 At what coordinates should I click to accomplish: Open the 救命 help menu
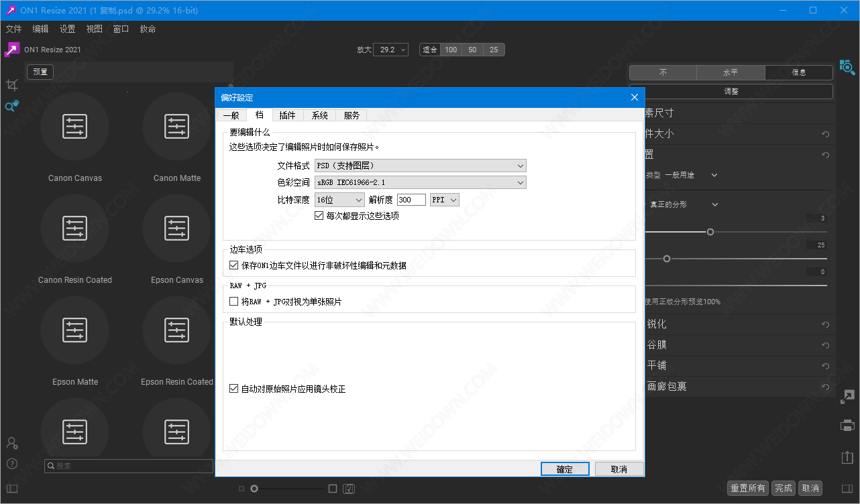tap(148, 29)
